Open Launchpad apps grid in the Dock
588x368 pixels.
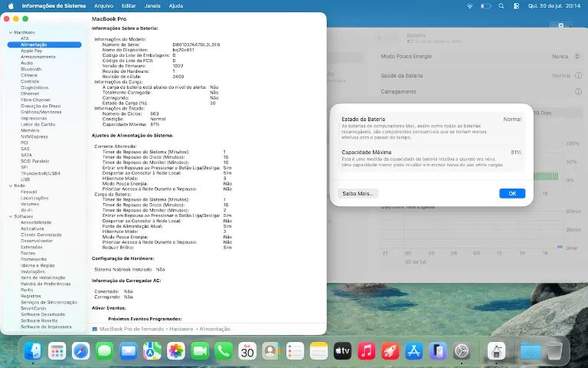click(57, 351)
